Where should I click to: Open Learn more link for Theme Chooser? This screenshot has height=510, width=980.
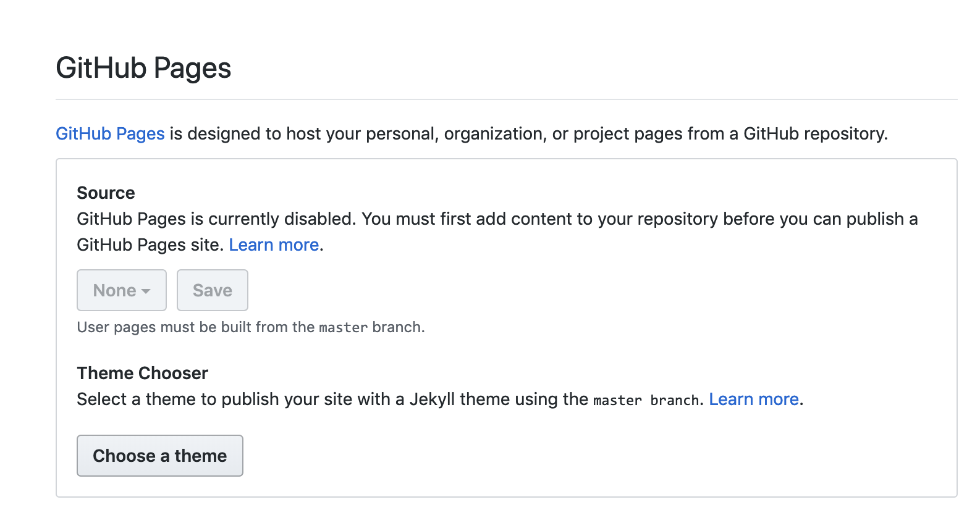754,399
